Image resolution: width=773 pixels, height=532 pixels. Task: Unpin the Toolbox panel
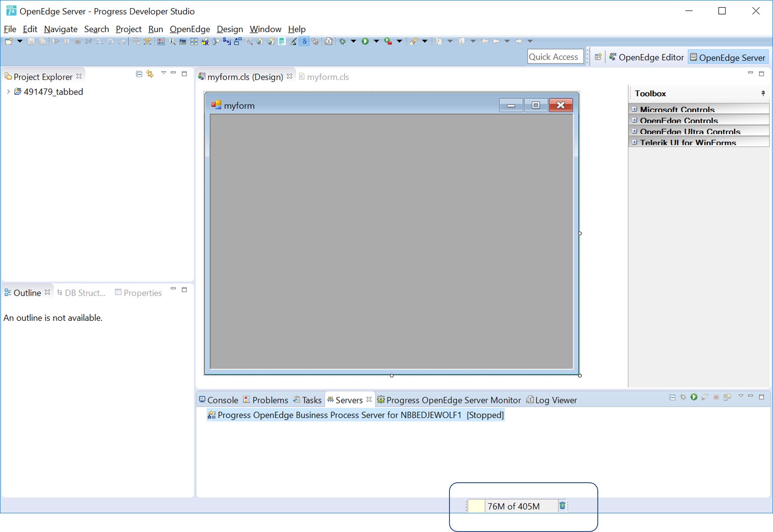click(763, 94)
